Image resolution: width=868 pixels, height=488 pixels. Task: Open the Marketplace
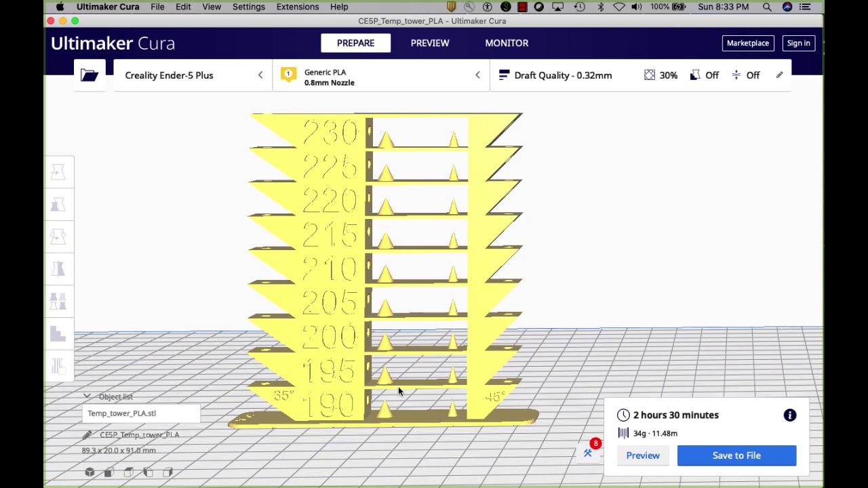(x=748, y=43)
